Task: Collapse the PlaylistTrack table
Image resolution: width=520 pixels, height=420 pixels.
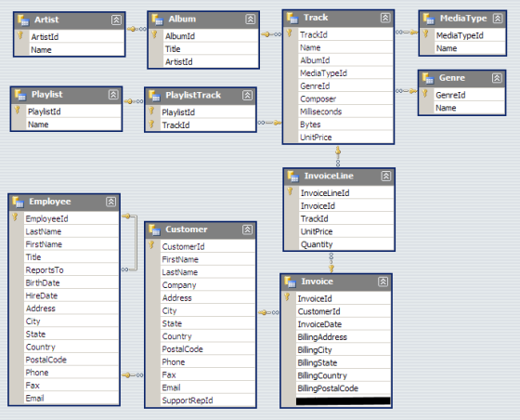Action: tap(247, 96)
